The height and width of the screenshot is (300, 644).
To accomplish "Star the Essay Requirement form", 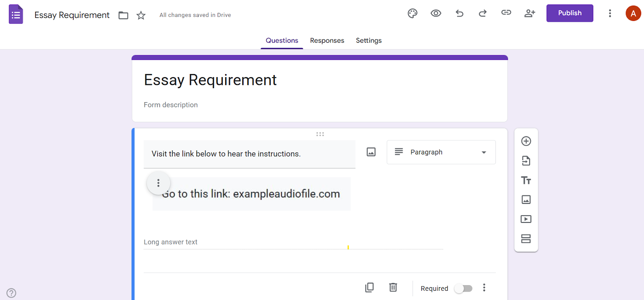I will [x=141, y=15].
